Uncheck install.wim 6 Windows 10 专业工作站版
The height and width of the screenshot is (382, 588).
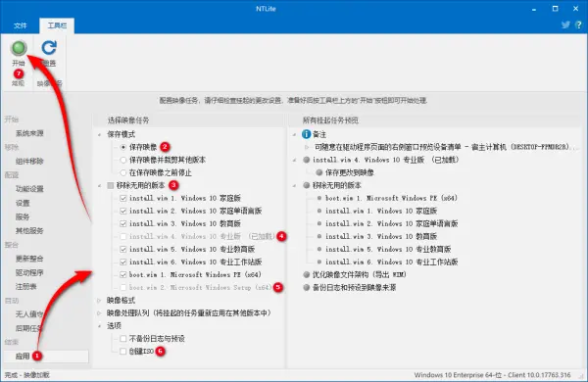pos(123,262)
